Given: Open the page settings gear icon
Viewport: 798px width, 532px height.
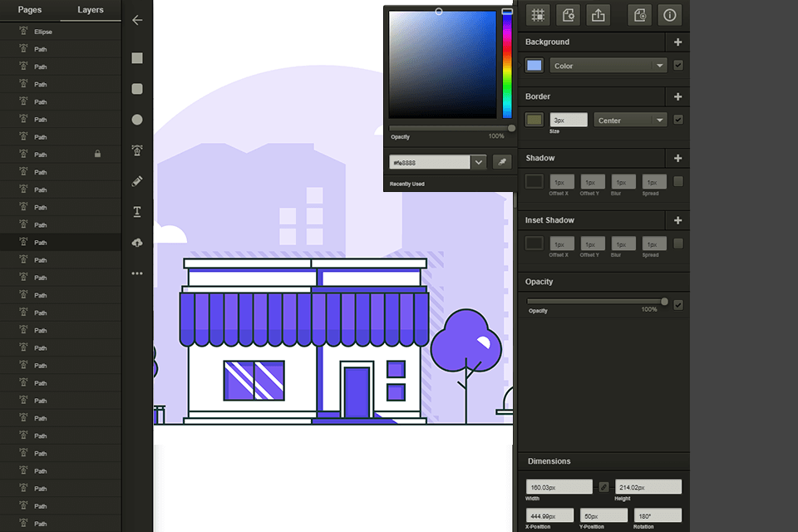Looking at the screenshot, I should tap(568, 15).
